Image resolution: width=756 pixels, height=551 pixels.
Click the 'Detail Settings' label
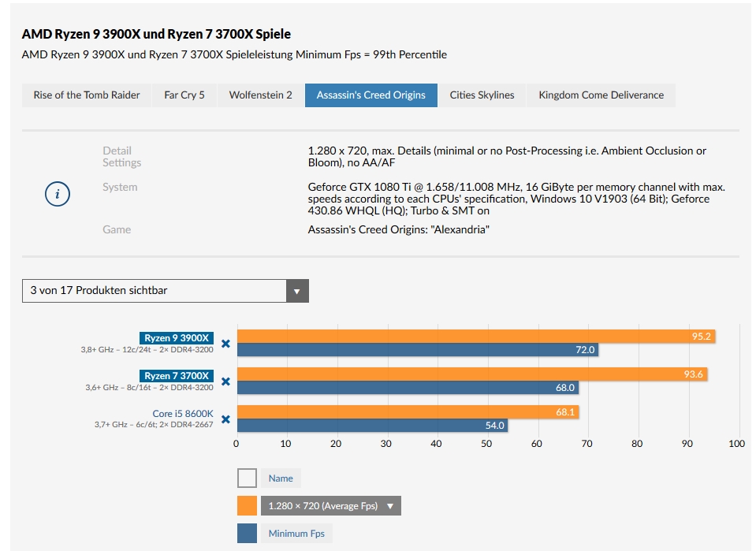coord(121,157)
